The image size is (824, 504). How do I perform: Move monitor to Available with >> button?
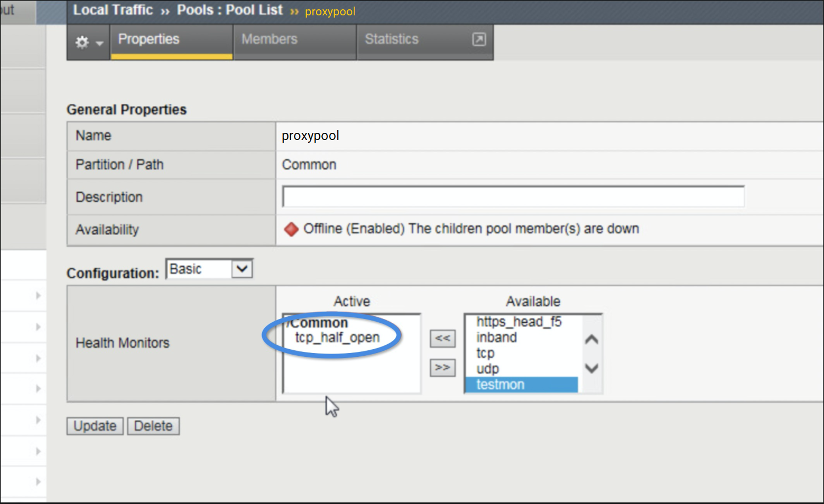[442, 367]
